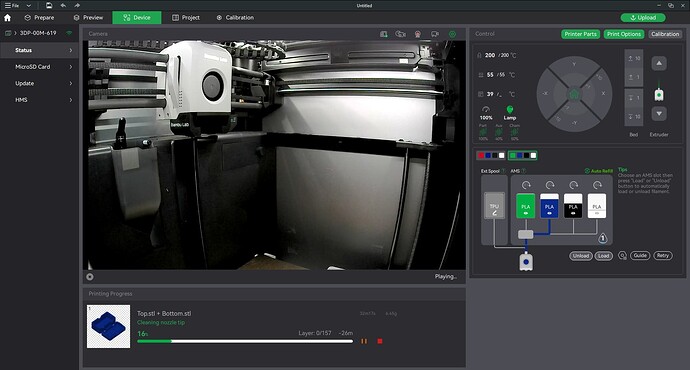Select the white PLA AMS slot
This screenshot has width=690, height=370.
tap(597, 206)
